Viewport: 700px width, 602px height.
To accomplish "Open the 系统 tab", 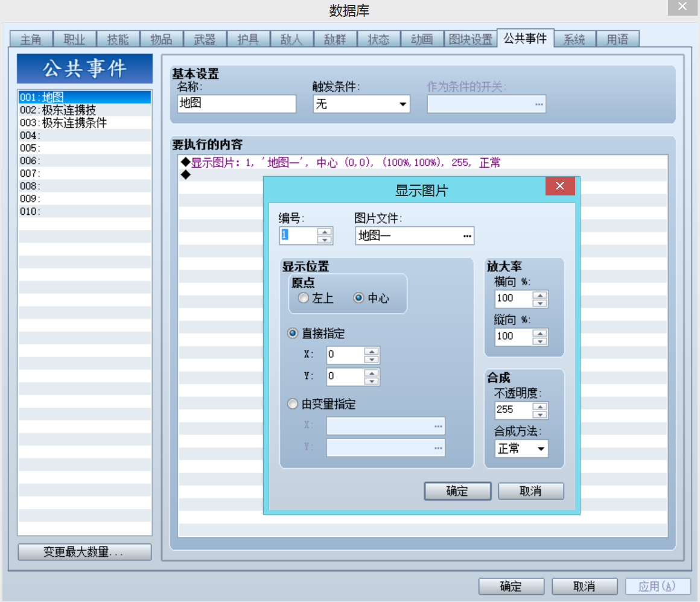I will [574, 39].
